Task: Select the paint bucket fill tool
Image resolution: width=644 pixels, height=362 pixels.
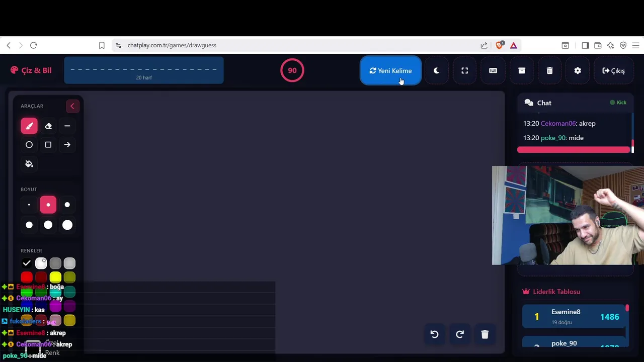Action: [x=29, y=164]
